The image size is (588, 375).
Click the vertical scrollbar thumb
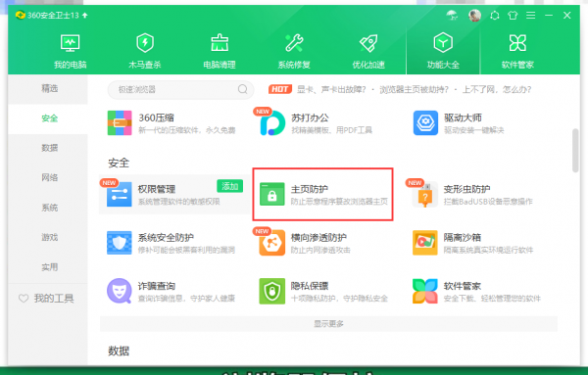575,150
